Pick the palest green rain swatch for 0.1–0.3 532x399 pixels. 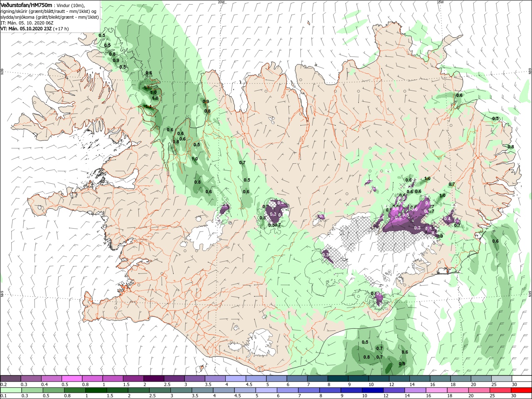pos(10,390)
